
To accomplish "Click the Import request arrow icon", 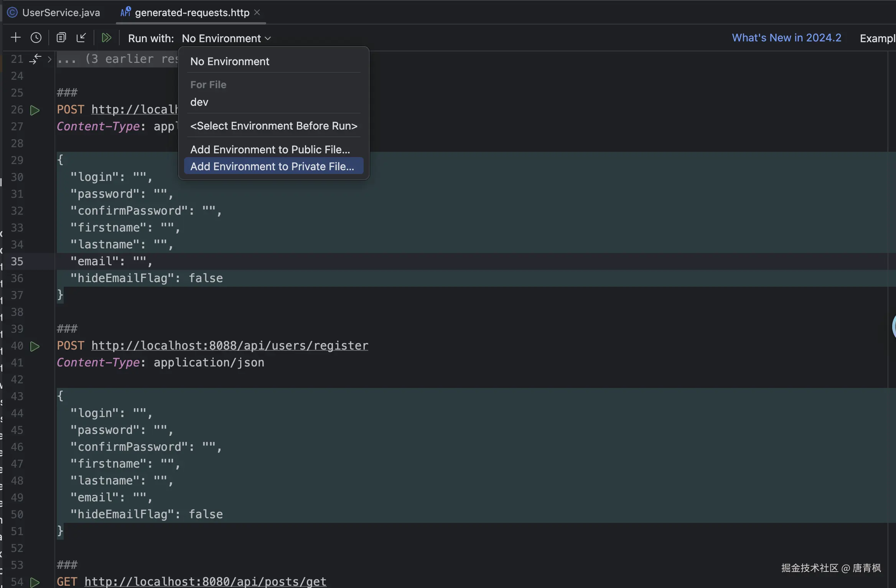I will [x=81, y=38].
